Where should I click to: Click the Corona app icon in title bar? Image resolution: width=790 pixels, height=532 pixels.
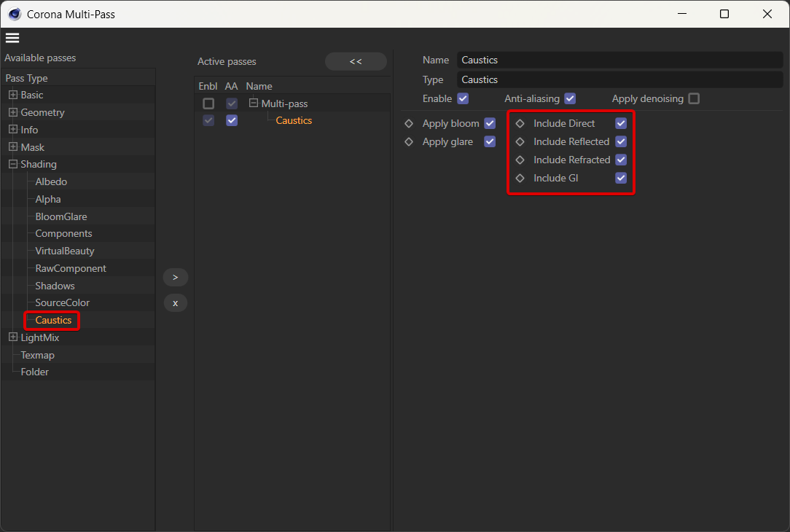coord(15,14)
